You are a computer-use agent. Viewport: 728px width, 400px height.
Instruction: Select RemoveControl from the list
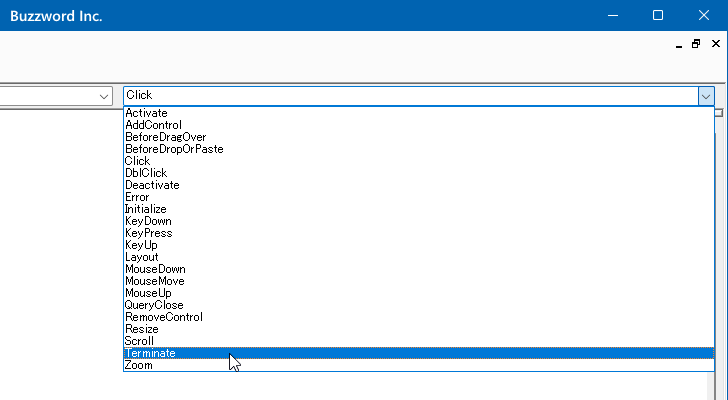point(419,318)
